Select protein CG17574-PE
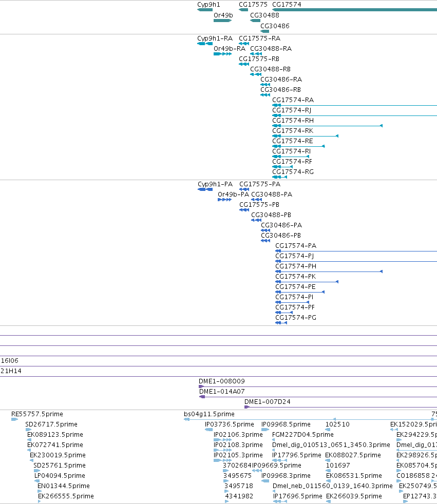437x504 pixels. click(x=300, y=292)
